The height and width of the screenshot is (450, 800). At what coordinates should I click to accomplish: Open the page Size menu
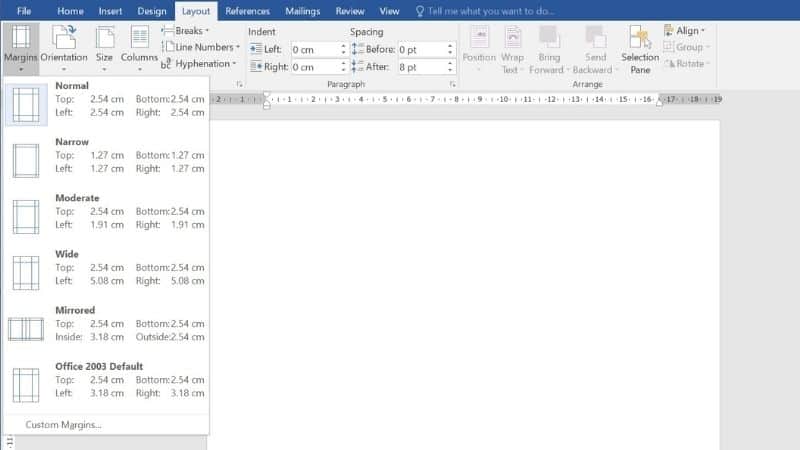pyautogui.click(x=104, y=48)
